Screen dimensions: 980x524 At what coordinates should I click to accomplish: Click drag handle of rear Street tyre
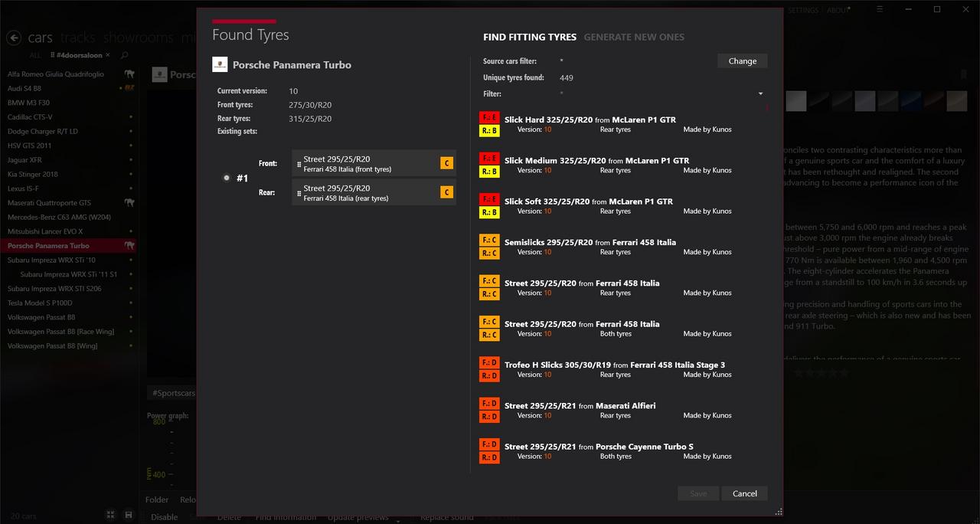point(299,193)
